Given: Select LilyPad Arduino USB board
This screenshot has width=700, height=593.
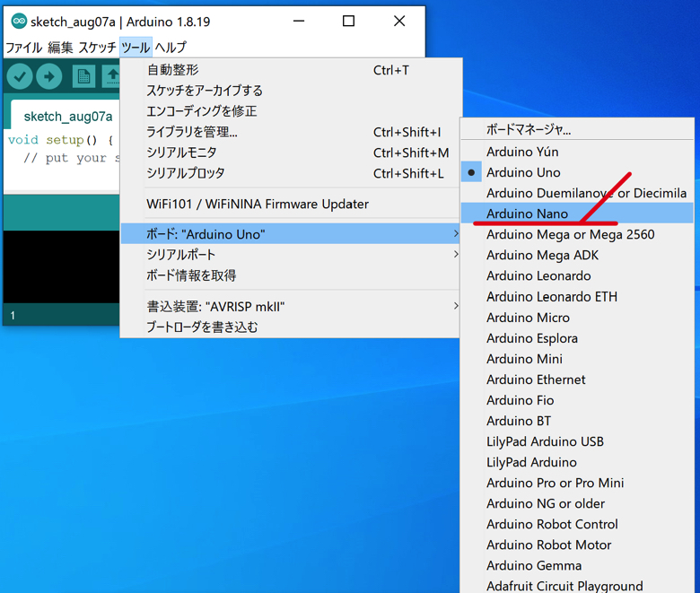Looking at the screenshot, I should tap(577, 441).
